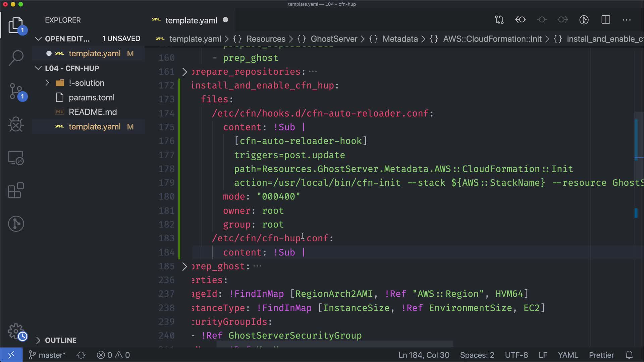Open Source Control view with badge
Image resolution: width=644 pixels, height=362 pixels.
click(16, 91)
